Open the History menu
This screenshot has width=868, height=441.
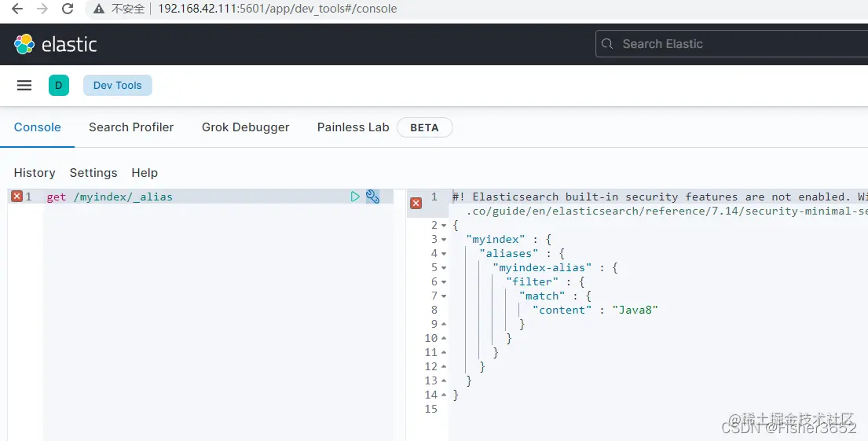pos(35,173)
